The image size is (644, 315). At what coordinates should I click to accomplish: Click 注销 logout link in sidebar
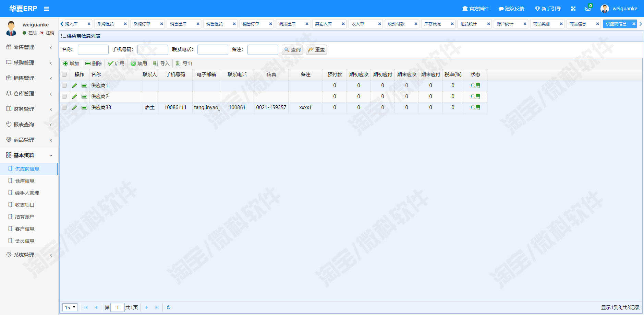(47, 33)
